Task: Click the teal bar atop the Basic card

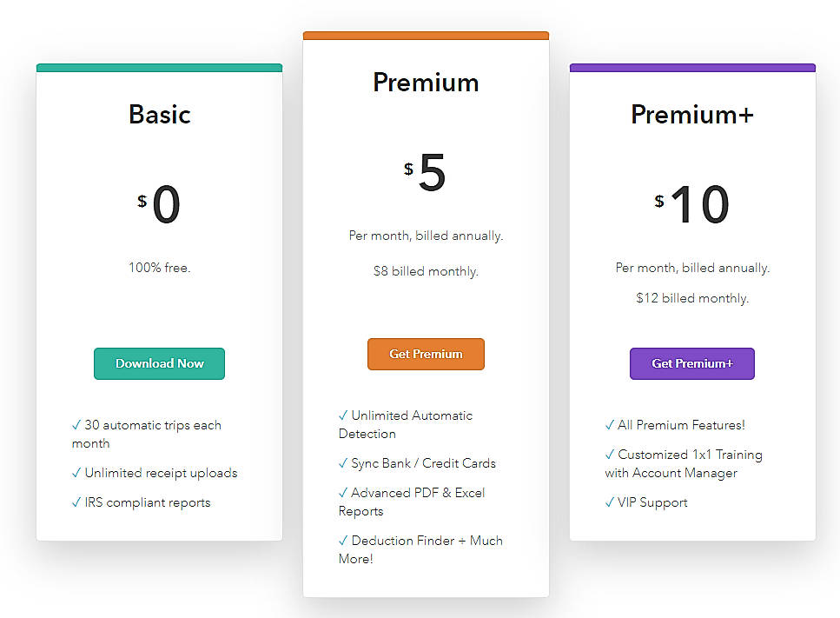Action: [x=159, y=67]
